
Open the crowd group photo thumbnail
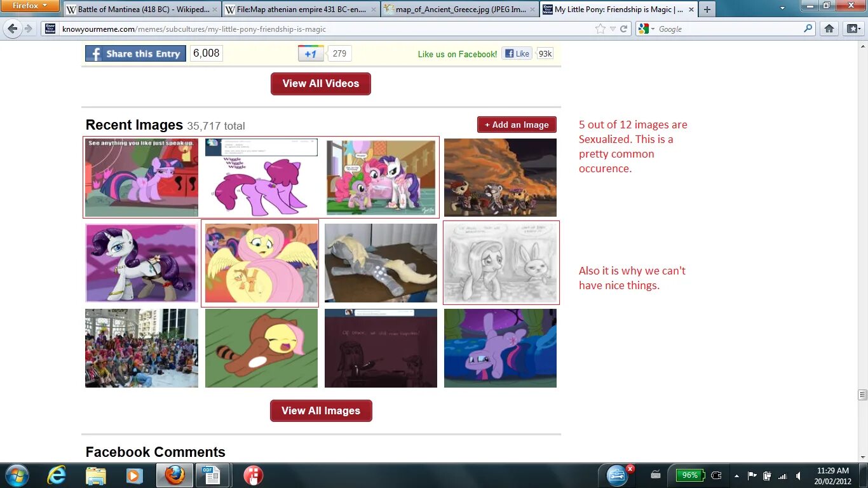(142, 348)
